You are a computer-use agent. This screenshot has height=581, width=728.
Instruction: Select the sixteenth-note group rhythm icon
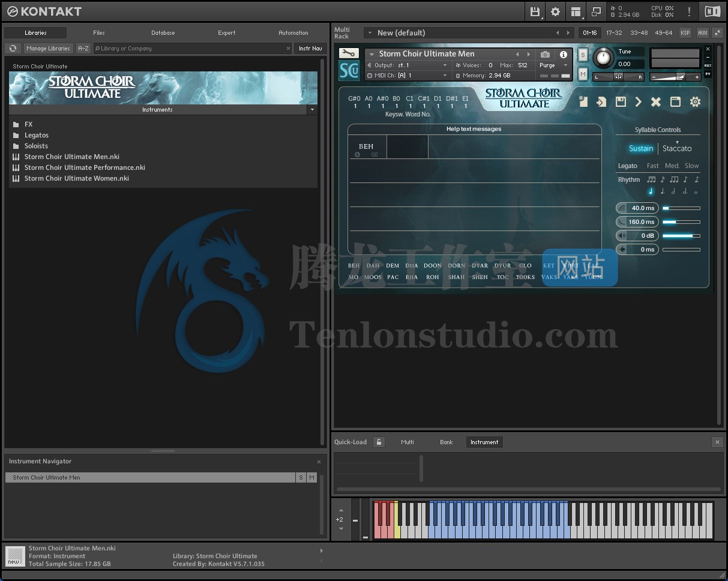(651, 179)
